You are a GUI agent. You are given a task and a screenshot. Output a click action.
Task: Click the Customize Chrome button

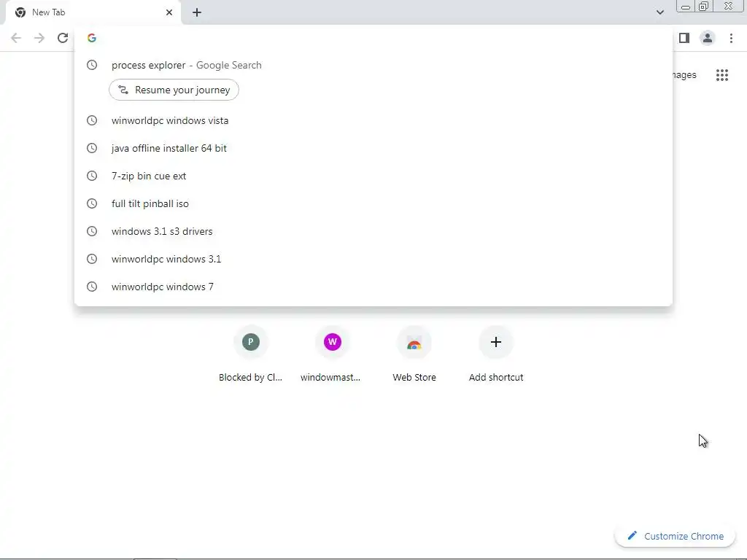pyautogui.click(x=675, y=536)
